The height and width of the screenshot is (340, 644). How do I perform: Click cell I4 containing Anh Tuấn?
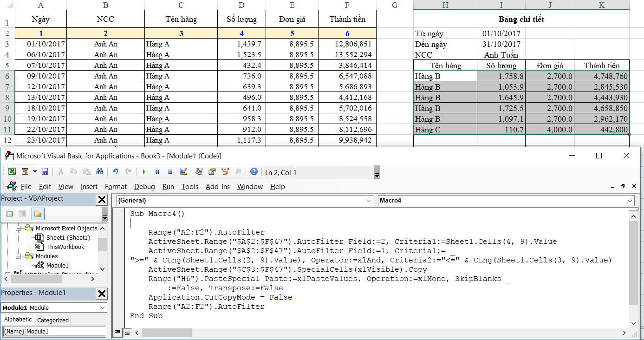(x=501, y=55)
